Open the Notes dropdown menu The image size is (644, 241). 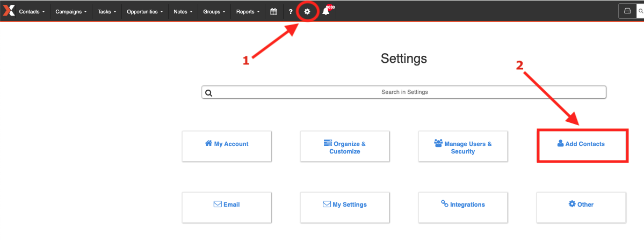(x=183, y=11)
